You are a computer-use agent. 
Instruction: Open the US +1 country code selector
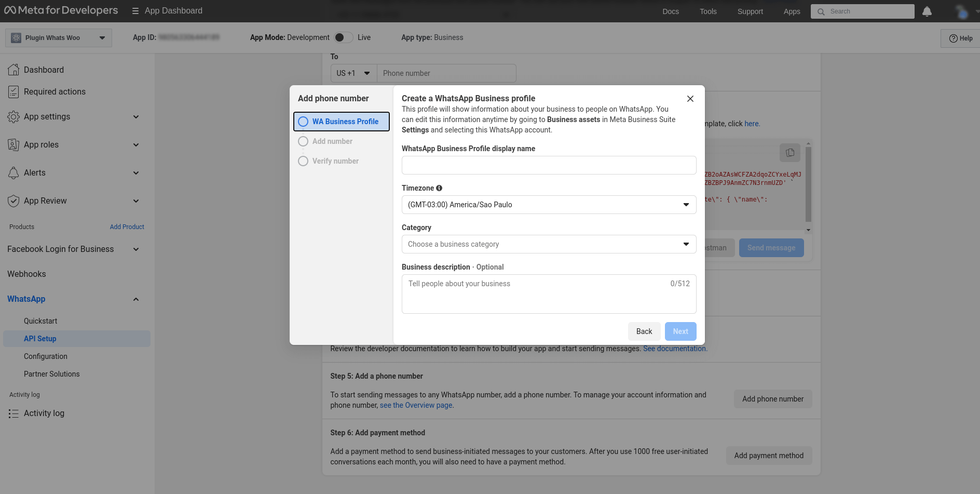tap(353, 73)
